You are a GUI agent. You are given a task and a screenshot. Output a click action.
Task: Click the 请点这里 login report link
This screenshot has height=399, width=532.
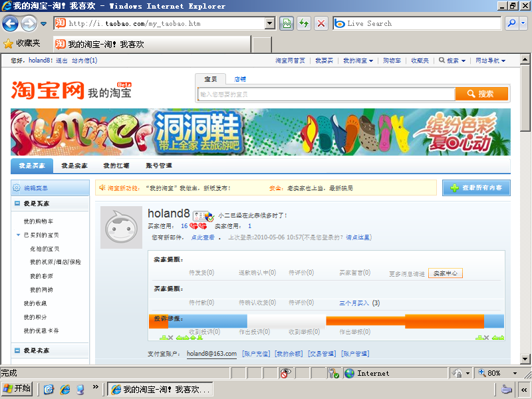pyautogui.click(x=358, y=237)
